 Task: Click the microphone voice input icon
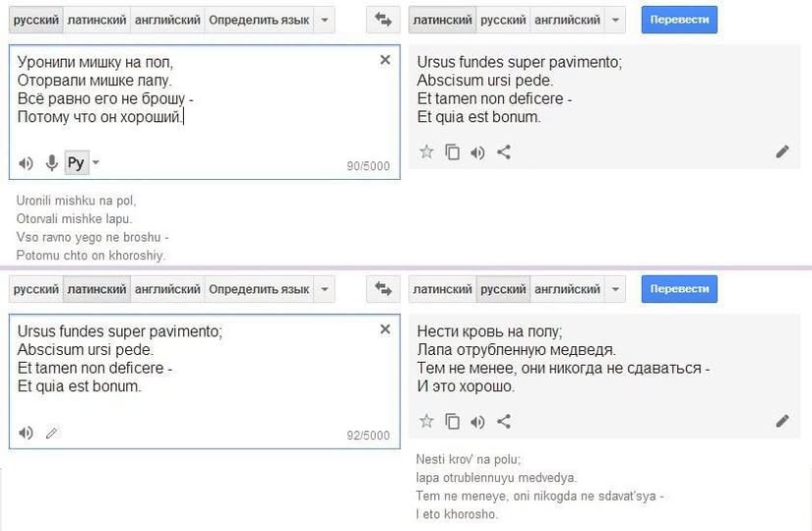[x=51, y=163]
